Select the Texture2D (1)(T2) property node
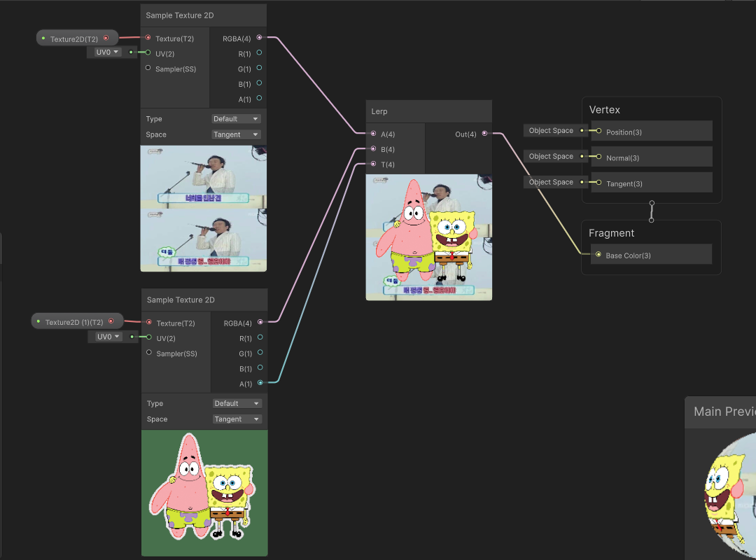756x560 pixels. tap(77, 322)
